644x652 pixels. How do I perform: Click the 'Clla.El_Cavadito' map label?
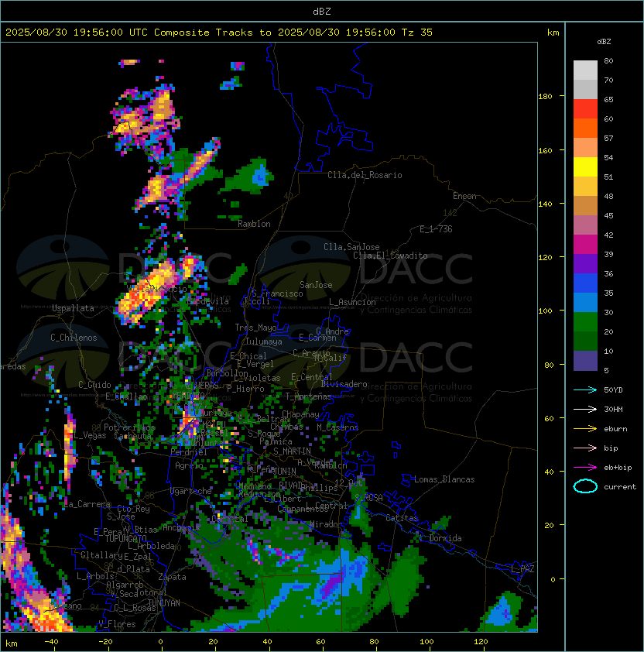point(390,256)
